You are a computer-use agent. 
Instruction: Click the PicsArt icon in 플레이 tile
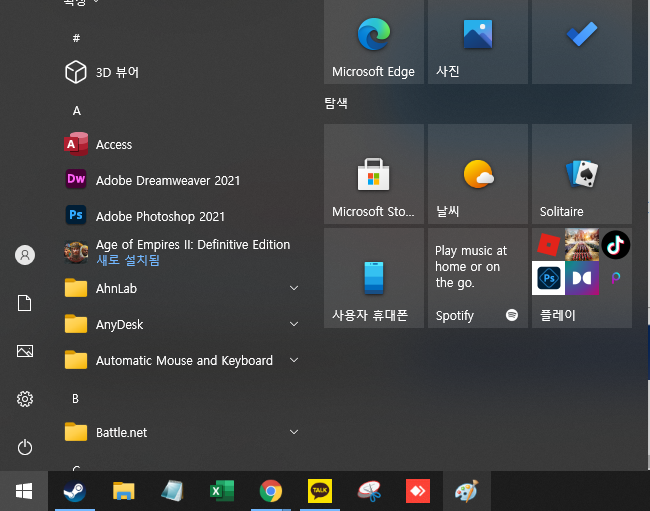pyautogui.click(x=616, y=278)
